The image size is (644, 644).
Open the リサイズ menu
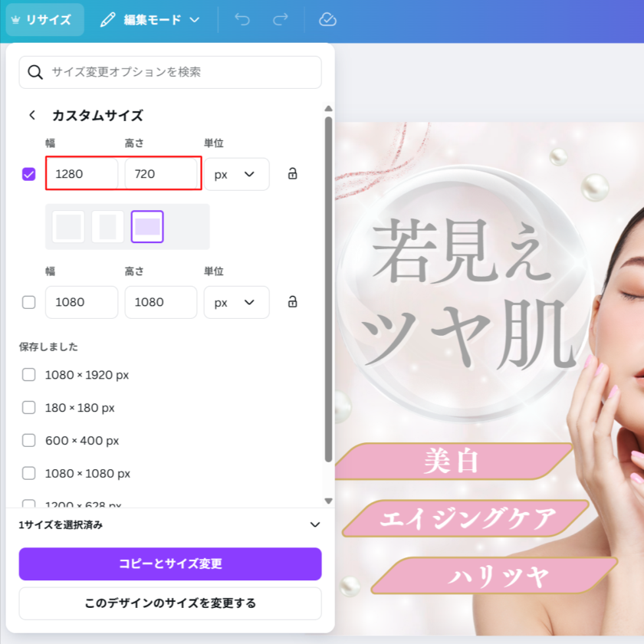[x=44, y=20]
